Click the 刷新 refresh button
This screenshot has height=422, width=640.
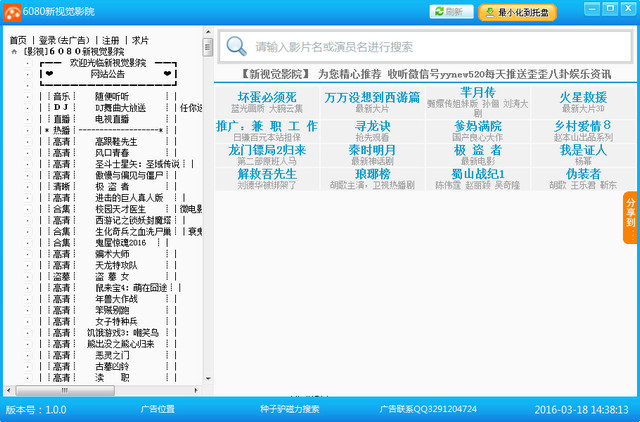tap(451, 12)
